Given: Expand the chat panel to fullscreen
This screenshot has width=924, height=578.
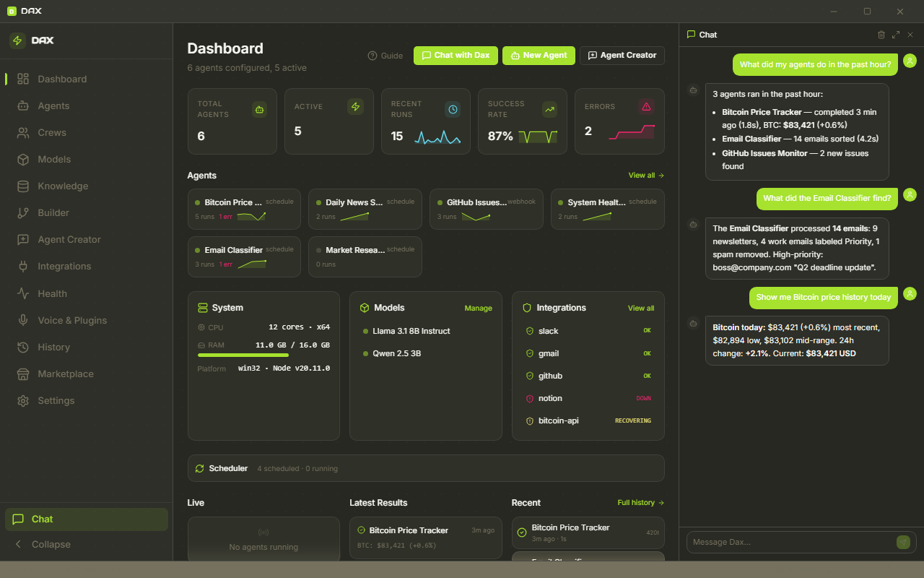Looking at the screenshot, I should point(896,35).
